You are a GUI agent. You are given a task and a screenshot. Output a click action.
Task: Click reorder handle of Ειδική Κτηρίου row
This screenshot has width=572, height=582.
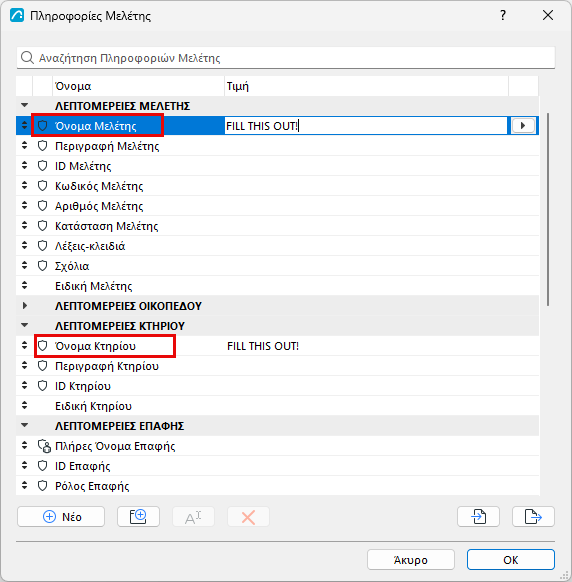[24, 406]
